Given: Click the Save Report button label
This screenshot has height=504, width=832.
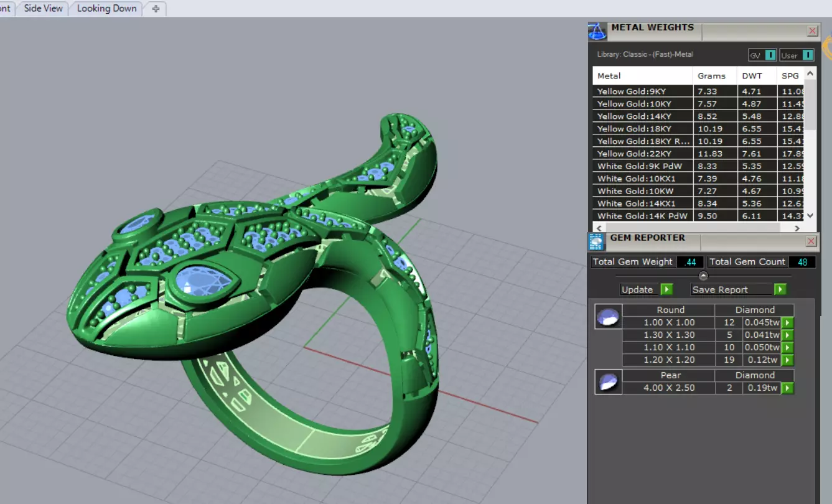Looking at the screenshot, I should tap(732, 289).
